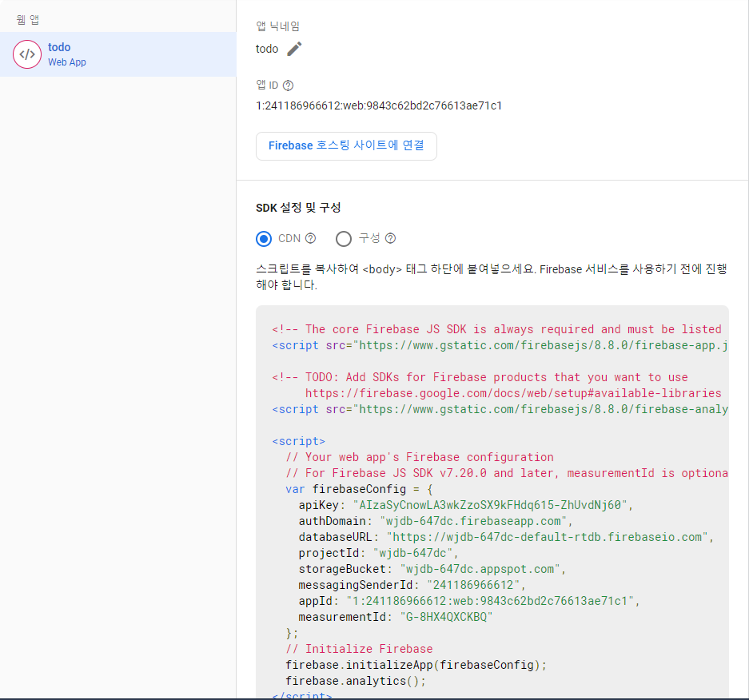
Task: Click the 웹 앱 section label
Action: tap(28, 19)
